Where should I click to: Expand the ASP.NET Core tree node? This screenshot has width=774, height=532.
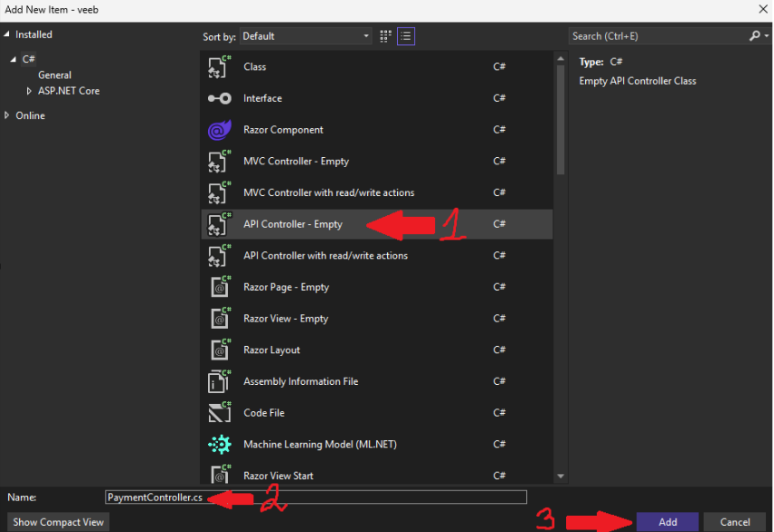point(29,91)
